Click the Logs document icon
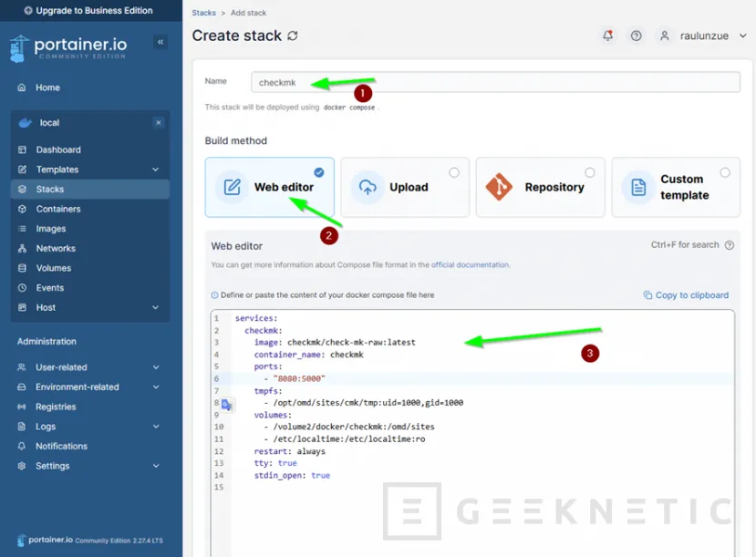 (22, 427)
